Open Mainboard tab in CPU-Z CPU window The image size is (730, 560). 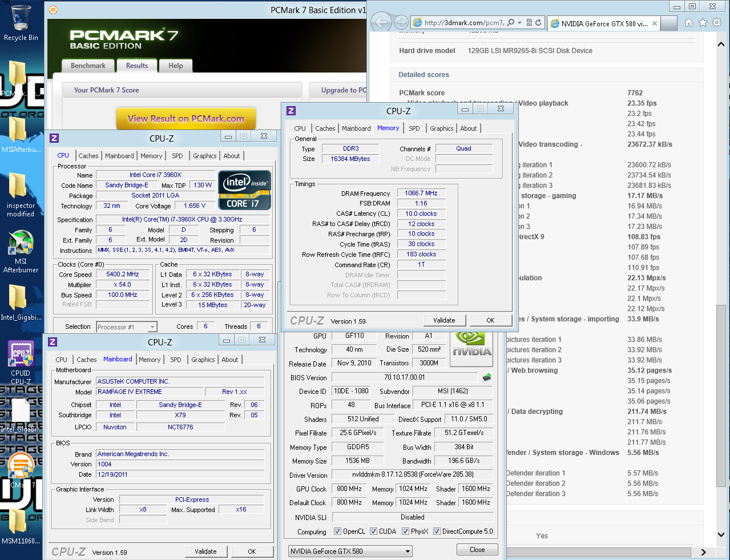tap(119, 156)
